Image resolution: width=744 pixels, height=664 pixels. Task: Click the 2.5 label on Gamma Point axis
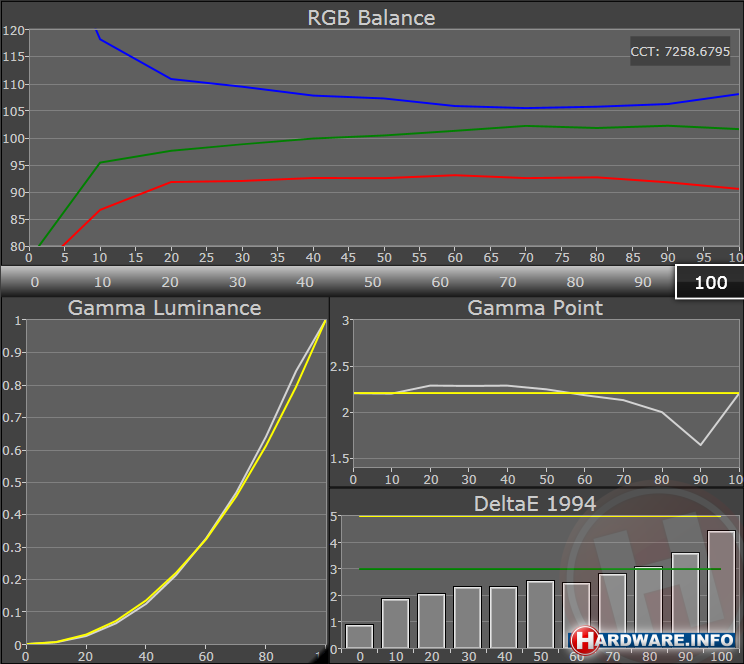click(339, 367)
